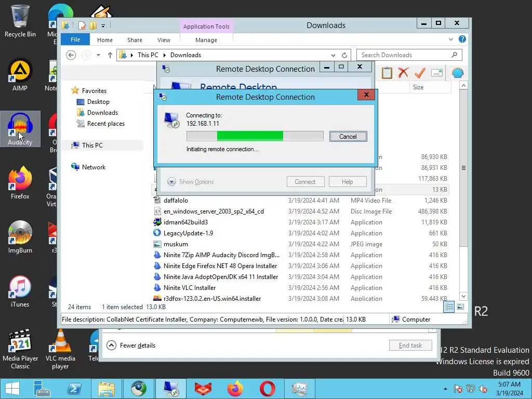Select the Application Tools contextual tab

click(206, 26)
